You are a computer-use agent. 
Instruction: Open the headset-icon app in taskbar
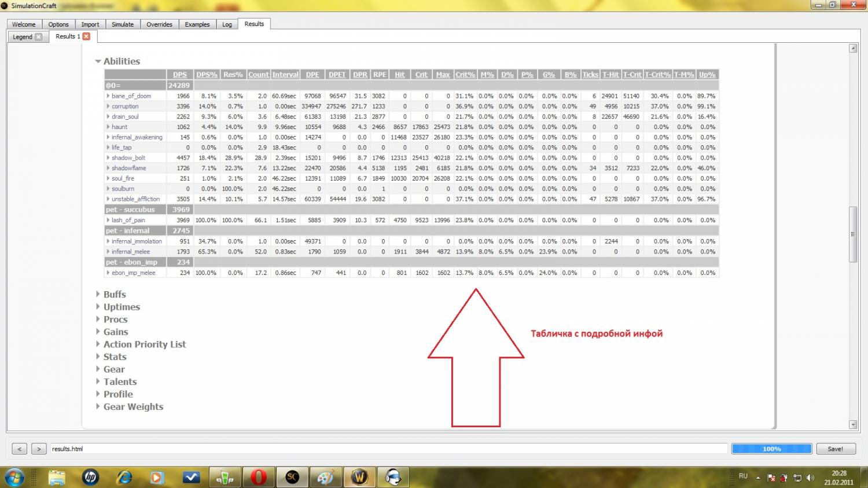click(393, 478)
